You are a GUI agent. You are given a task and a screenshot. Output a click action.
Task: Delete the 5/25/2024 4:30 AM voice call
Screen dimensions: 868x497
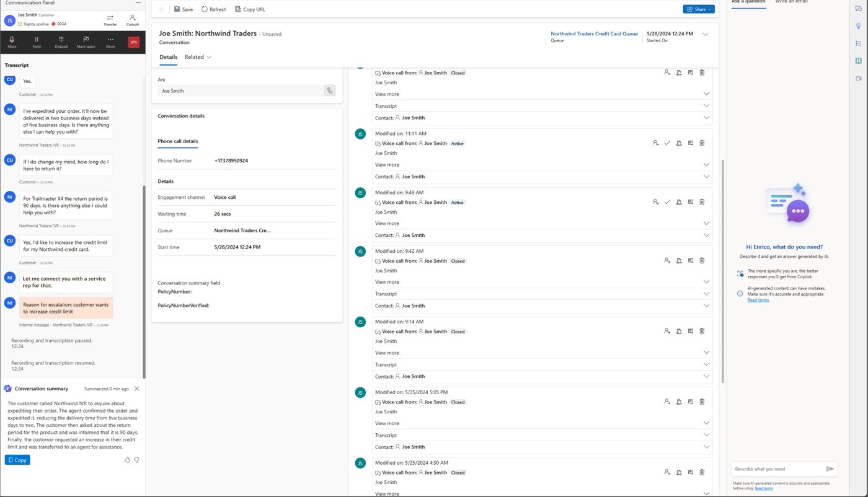click(702, 472)
